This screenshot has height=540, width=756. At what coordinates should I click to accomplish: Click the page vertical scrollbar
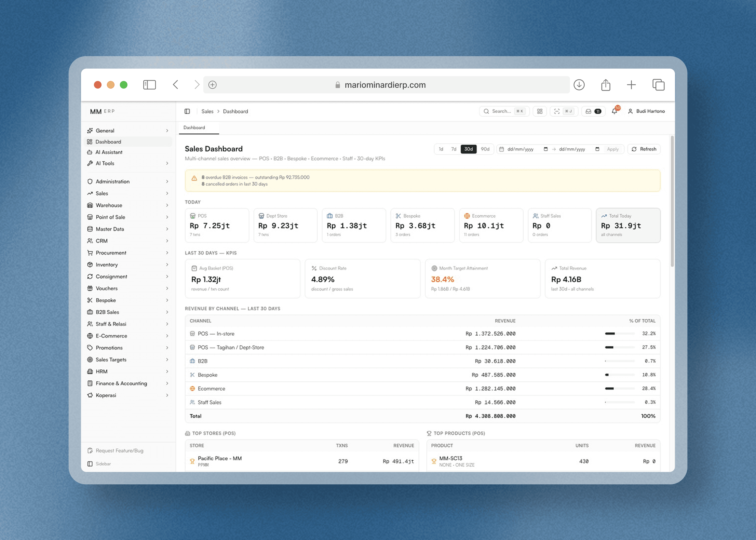pos(672,201)
